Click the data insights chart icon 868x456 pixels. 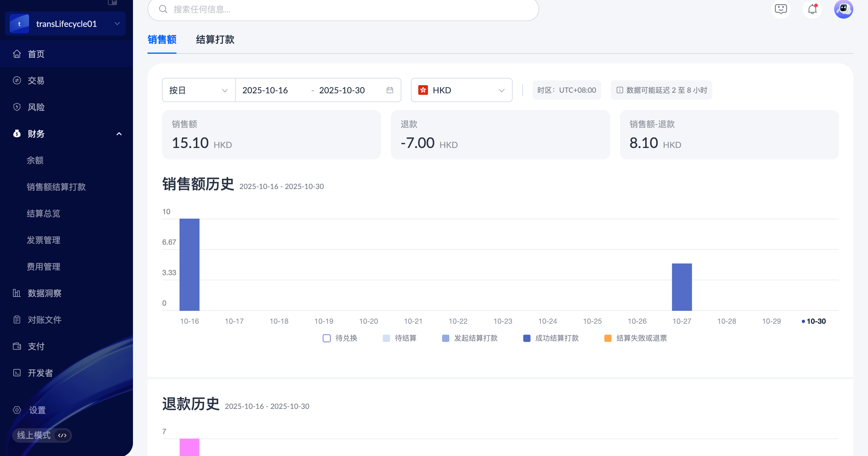click(x=17, y=293)
